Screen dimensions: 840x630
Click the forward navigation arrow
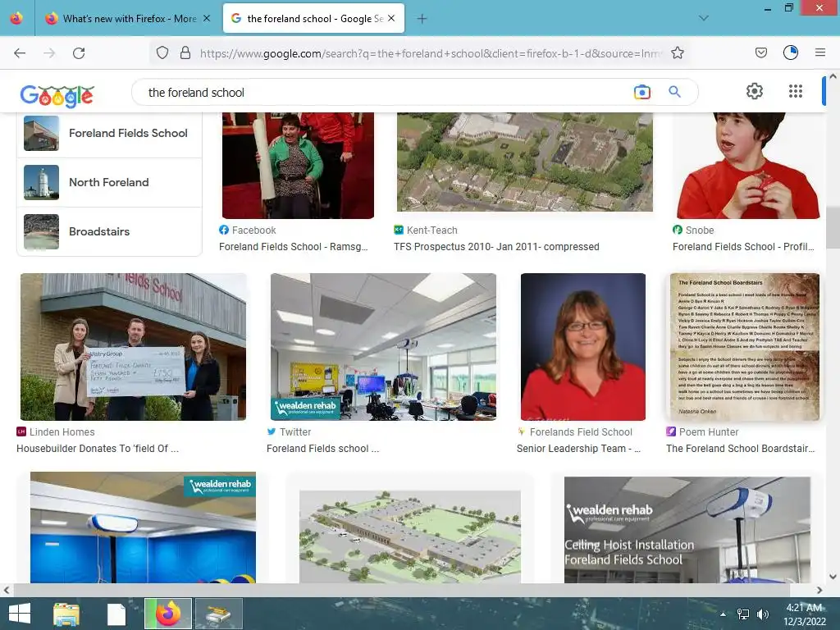coord(49,53)
